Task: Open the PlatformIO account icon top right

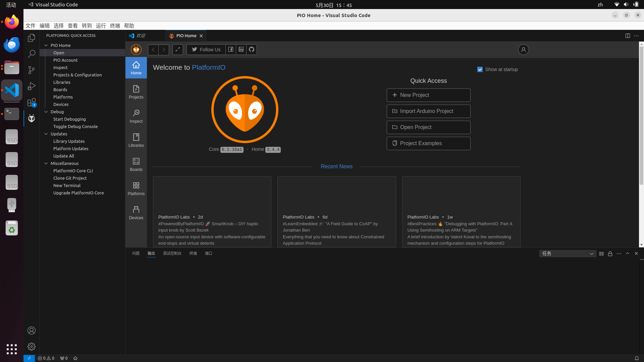Action: [523, 50]
